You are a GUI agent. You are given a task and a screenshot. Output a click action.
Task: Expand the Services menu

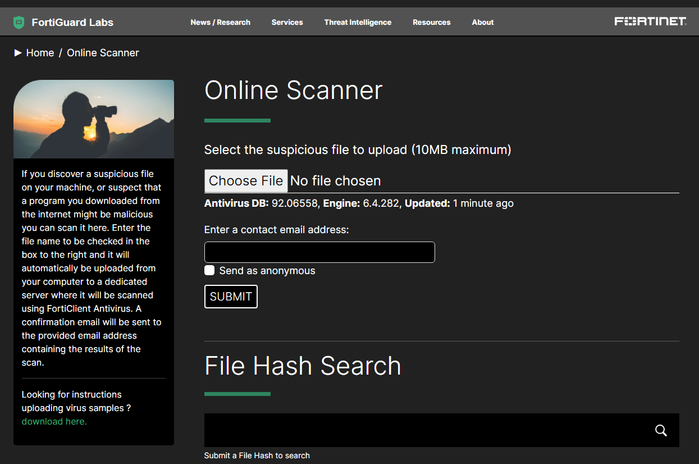pos(287,22)
